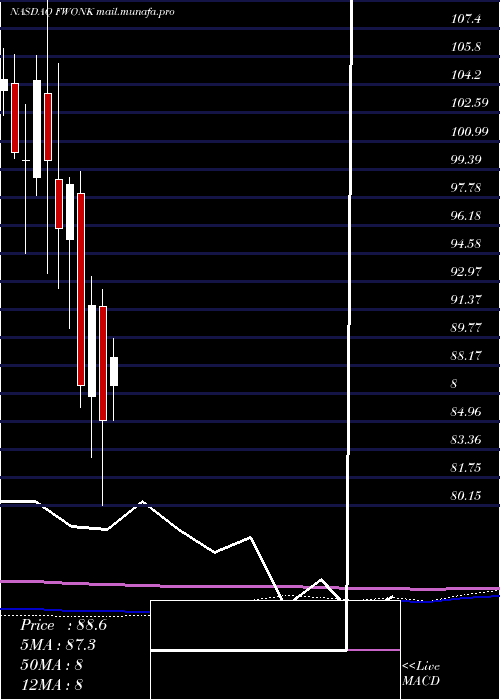
Task: Click the 83.36 price axis label
Action: [x=466, y=440]
